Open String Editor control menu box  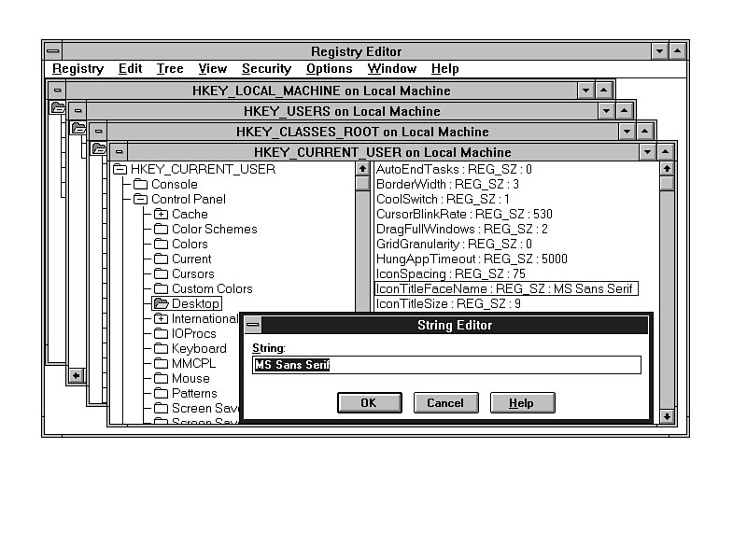[253, 326]
